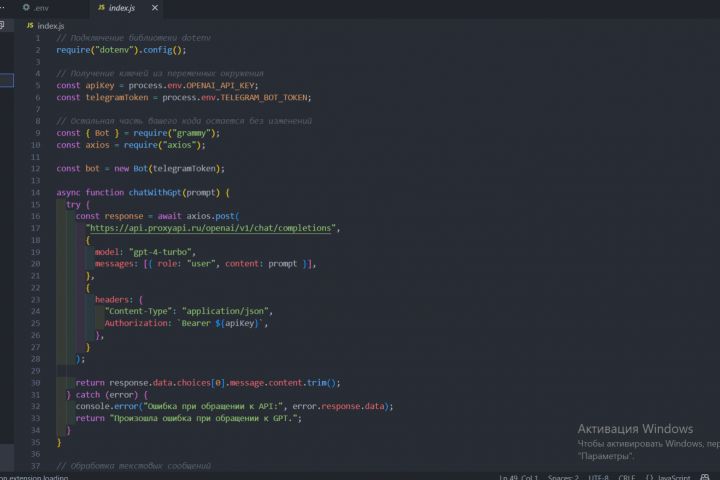Image resolution: width=720 pixels, height=480 pixels.
Task: Click the require("grammy") import line
Action: click(x=138, y=133)
